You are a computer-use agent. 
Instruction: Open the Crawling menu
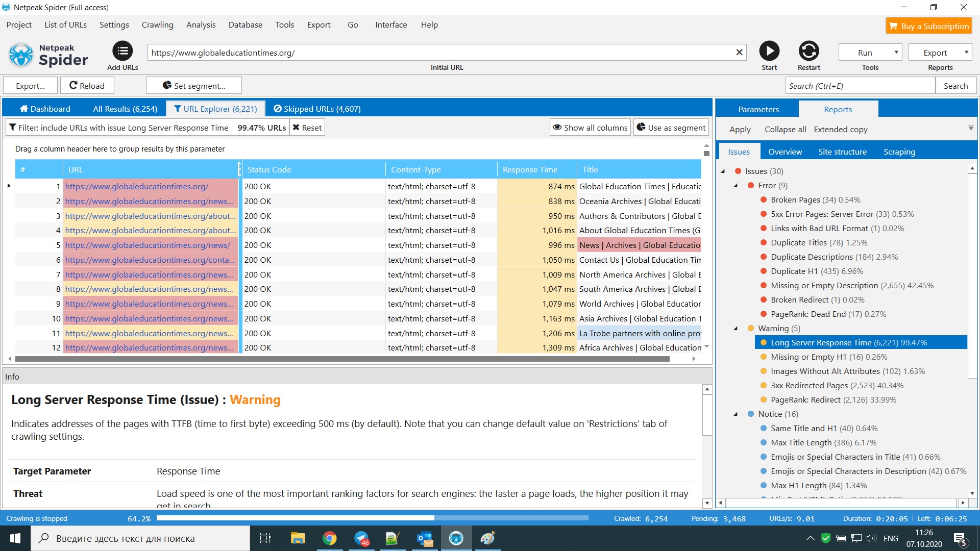pyautogui.click(x=157, y=24)
